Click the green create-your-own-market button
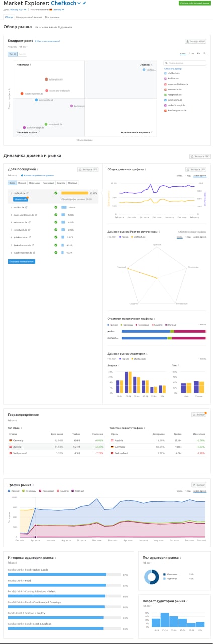Viewport: 213px width, 644px height. pos(194,3)
